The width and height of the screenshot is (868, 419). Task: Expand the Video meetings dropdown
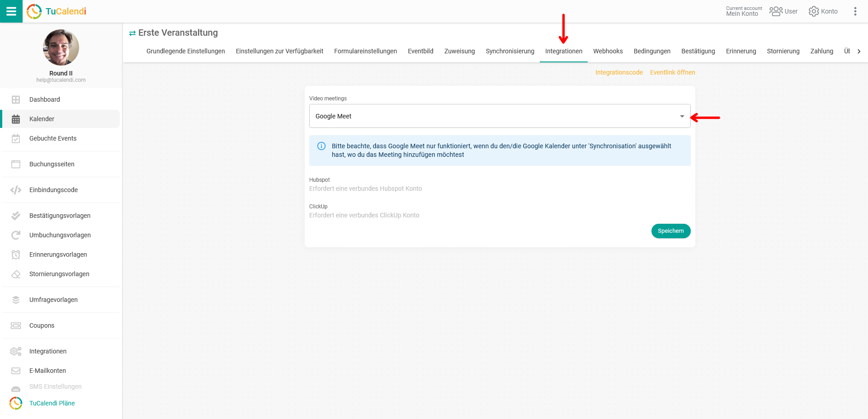coord(500,116)
